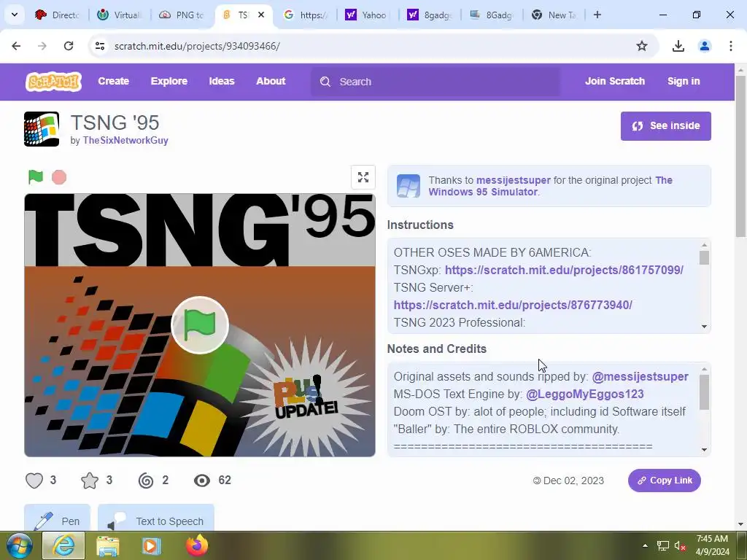Switch to the PNG to tab
The width and height of the screenshot is (747, 560).
click(x=182, y=15)
